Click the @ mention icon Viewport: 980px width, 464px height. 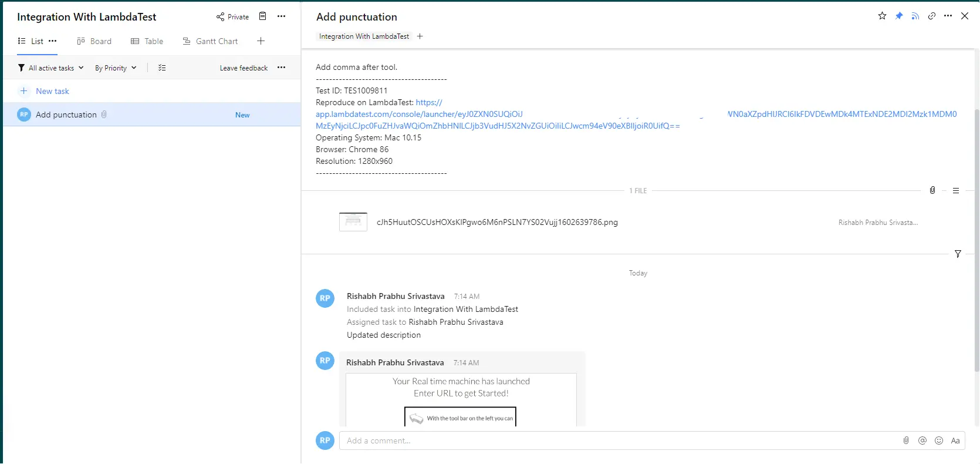pos(922,441)
